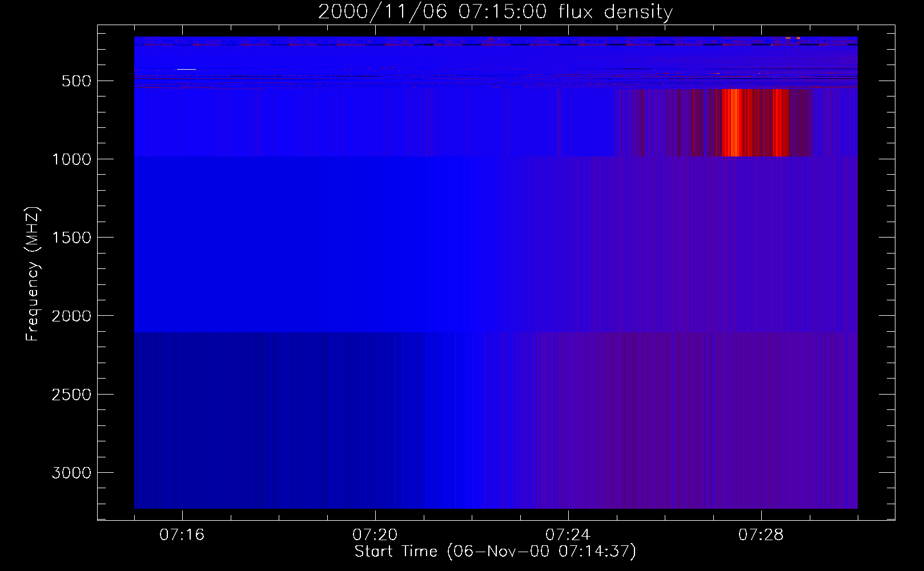Click the 'Frequency (MHZ)' axis label
The height and width of the screenshot is (571, 924).
point(33,274)
